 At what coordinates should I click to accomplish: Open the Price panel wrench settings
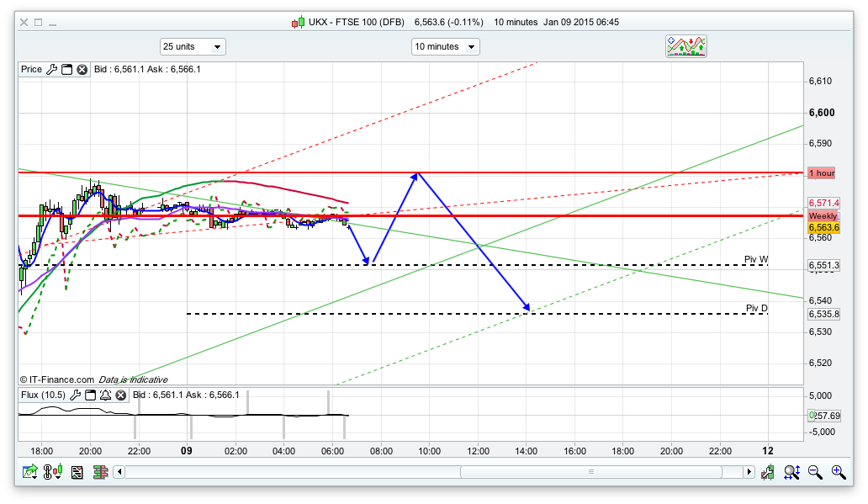click(x=52, y=70)
